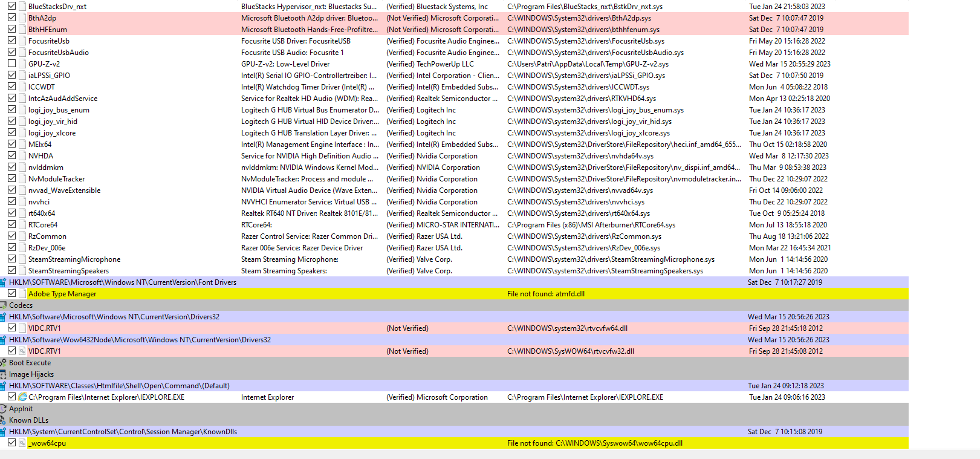Image resolution: width=980 pixels, height=459 pixels.
Task: Click the file icon next to BlueStacksDrv_nxt
Action: 22,7
